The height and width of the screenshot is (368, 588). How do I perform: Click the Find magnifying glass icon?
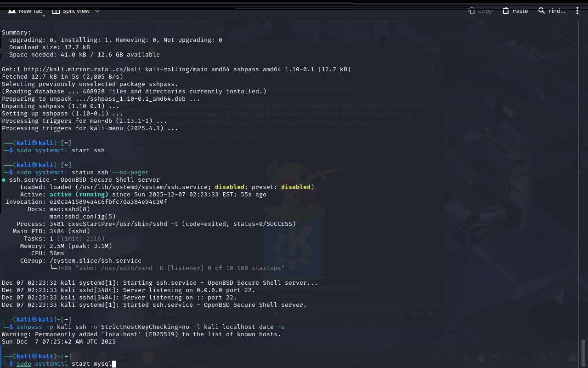pos(542,11)
